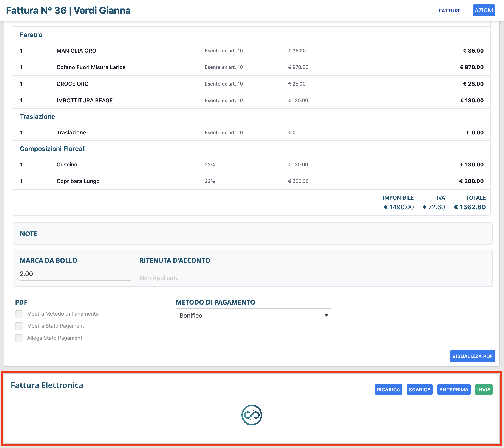Check Mostra Stato Pagamenti option
Image resolution: width=504 pixels, height=448 pixels.
19,326
